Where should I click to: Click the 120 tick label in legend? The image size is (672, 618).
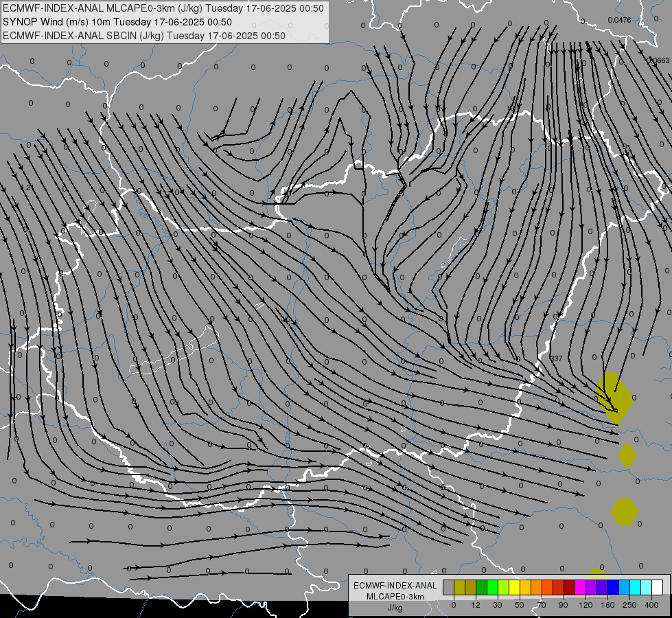[586, 605]
